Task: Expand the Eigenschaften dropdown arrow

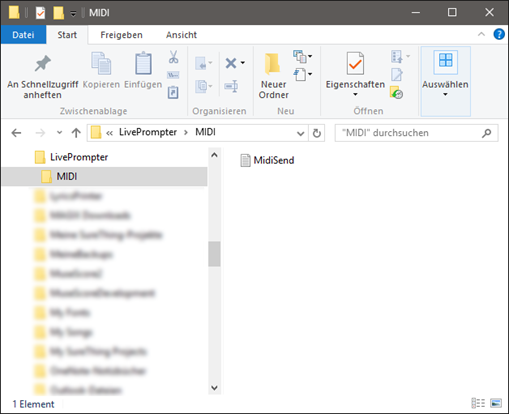Action: coord(355,94)
